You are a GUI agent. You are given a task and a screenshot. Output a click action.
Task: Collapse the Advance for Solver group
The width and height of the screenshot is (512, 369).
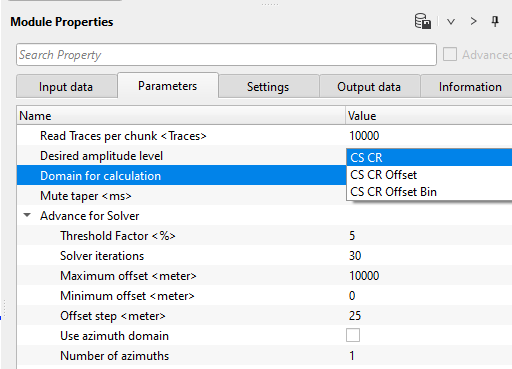(27, 215)
